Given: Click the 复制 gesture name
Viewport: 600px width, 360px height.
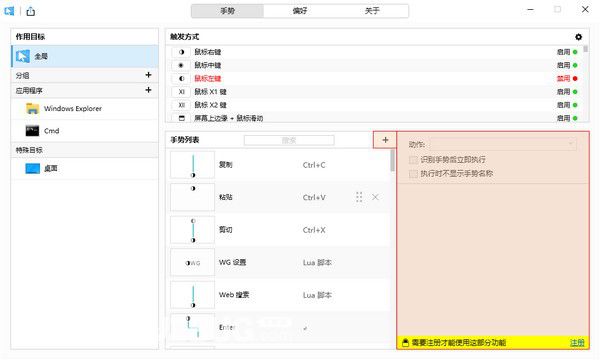Looking at the screenshot, I should [225, 165].
